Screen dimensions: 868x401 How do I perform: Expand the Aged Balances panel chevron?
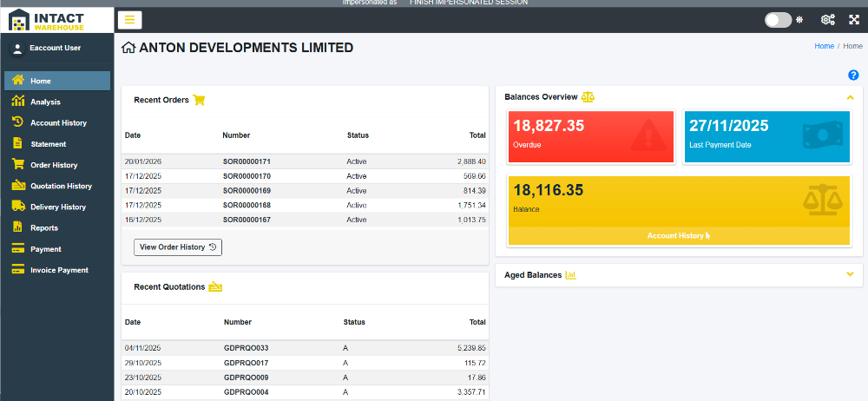pos(851,274)
